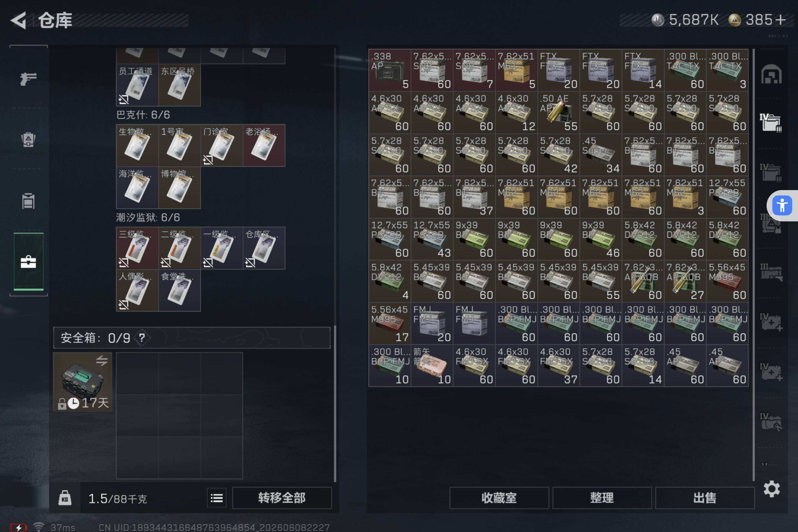The width and height of the screenshot is (798, 532).
Task: Select the 员工通道 keycard
Action: [x=137, y=85]
